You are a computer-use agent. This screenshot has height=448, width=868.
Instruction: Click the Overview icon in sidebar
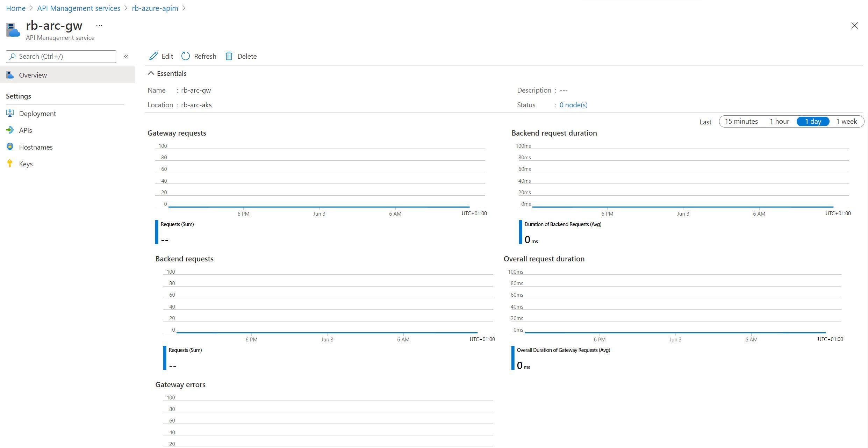pyautogui.click(x=10, y=75)
